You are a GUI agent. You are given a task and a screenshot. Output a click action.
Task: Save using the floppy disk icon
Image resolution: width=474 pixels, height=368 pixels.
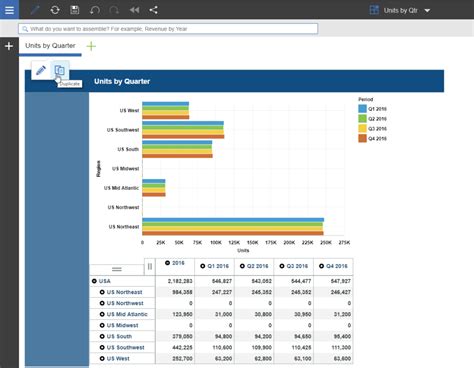tap(75, 10)
